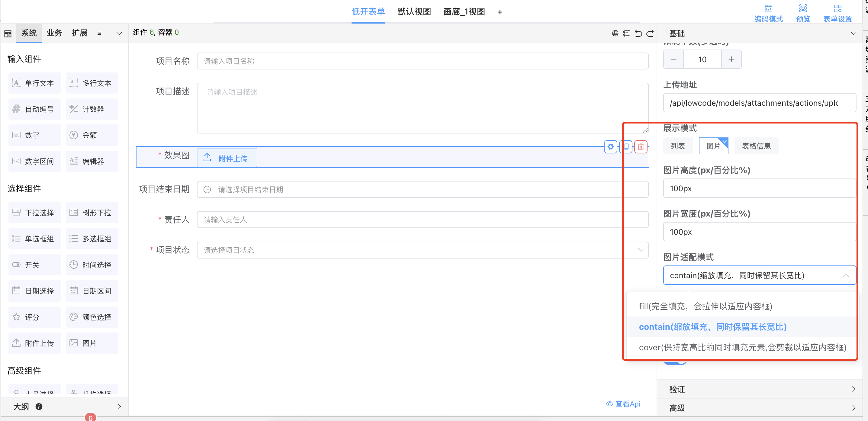Click the copy component icon

[x=626, y=147]
